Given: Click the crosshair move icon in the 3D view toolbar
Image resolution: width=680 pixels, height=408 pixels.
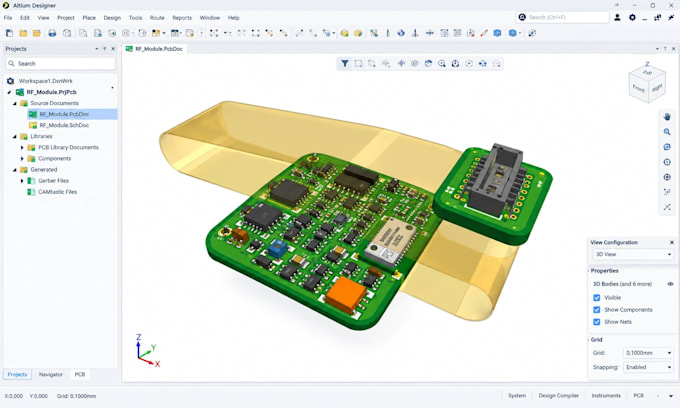Looking at the screenshot, I should pyautogui.click(x=401, y=63).
